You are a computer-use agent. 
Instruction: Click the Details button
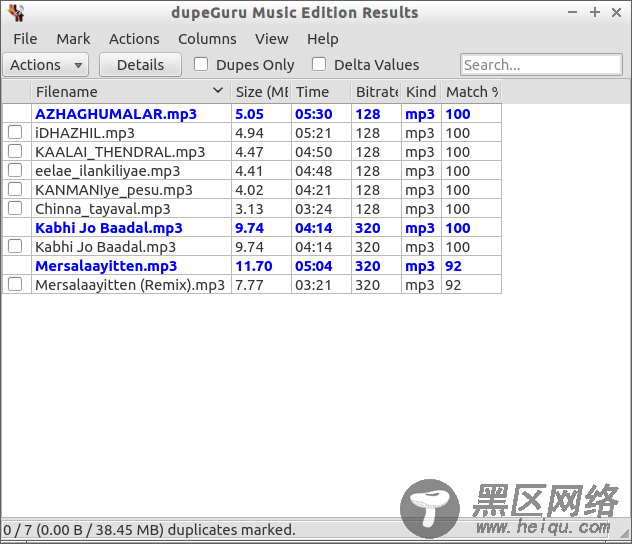140,65
